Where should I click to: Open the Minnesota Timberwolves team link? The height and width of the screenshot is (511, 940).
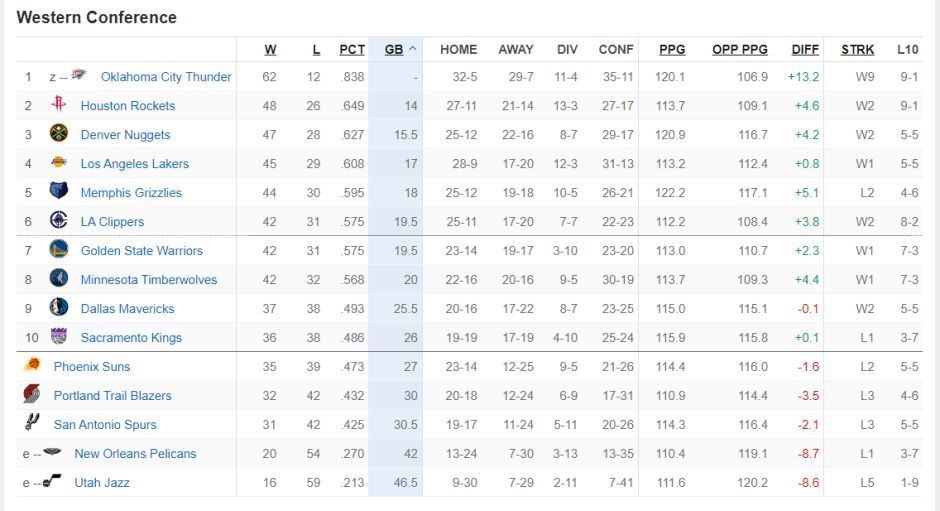(149, 279)
